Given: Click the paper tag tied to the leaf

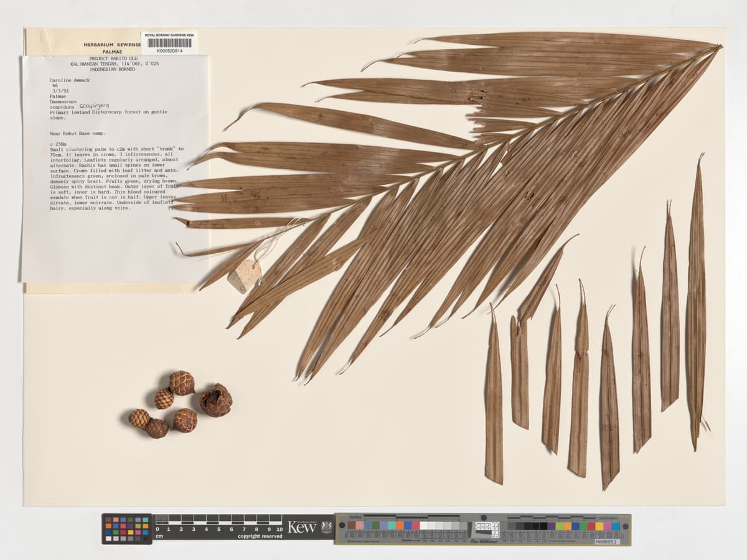Looking at the screenshot, I should (x=245, y=276).
